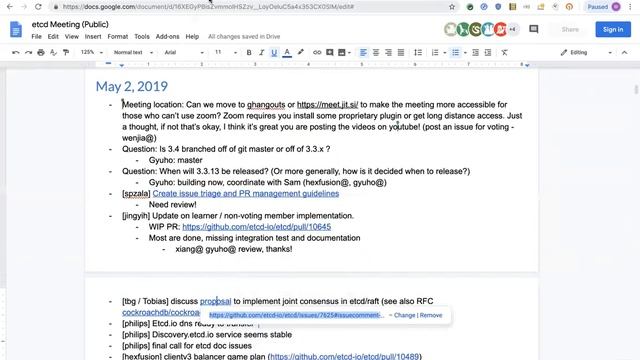Open highlight color picker
The height and width of the screenshot is (360, 640).
click(301, 52)
